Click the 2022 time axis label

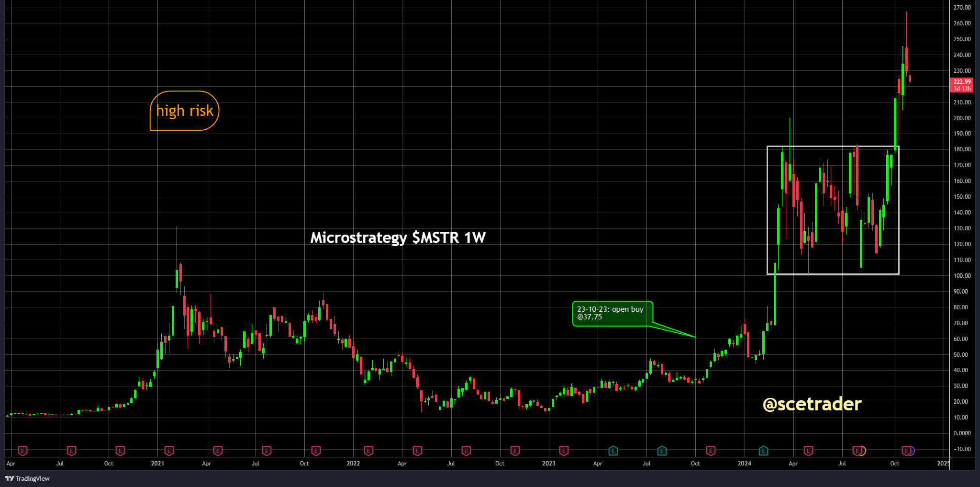pyautogui.click(x=353, y=464)
